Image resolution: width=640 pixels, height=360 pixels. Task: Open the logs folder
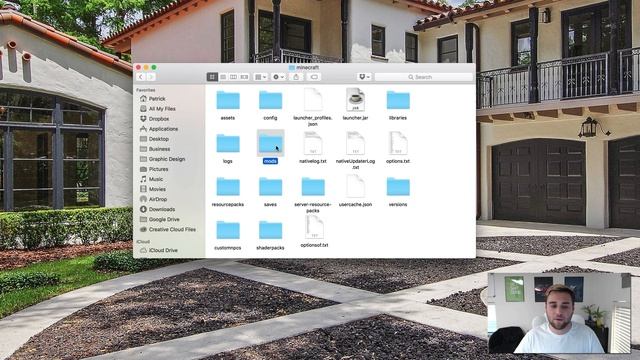tap(228, 144)
